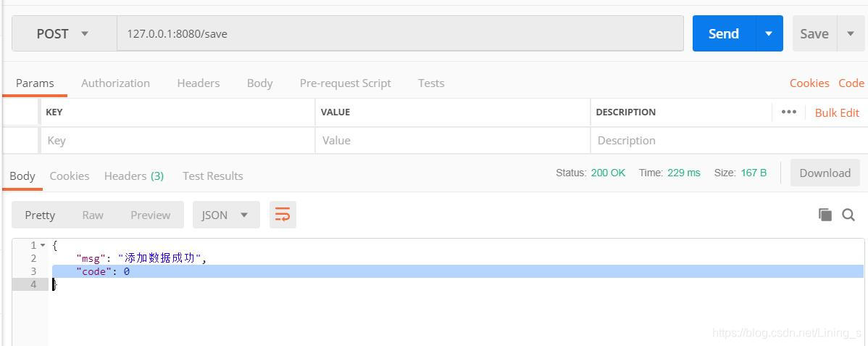Open the request Headers tab

pyautogui.click(x=199, y=83)
